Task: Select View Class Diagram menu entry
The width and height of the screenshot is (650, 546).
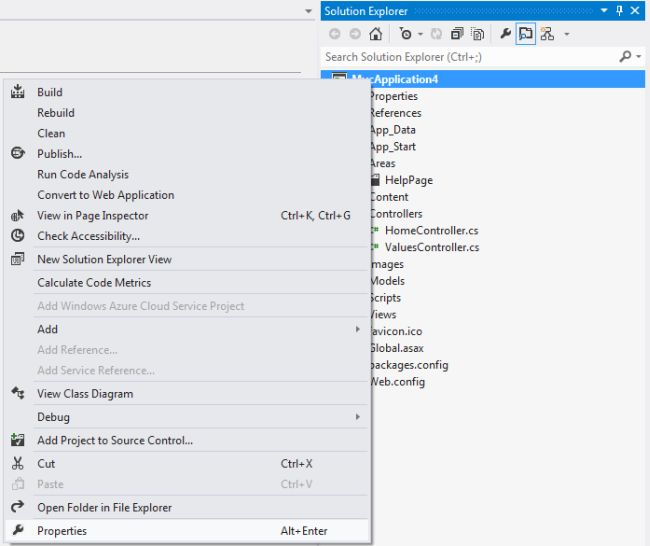Action: 187,394
